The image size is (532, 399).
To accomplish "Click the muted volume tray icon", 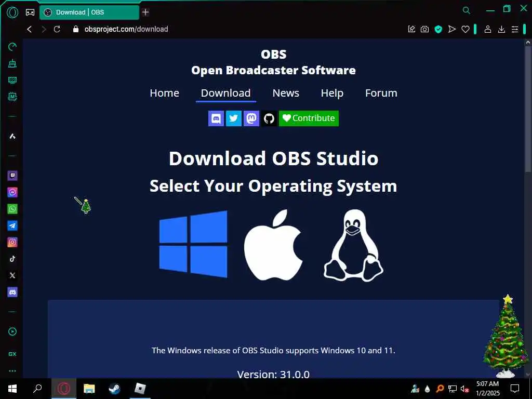I will click(x=465, y=389).
